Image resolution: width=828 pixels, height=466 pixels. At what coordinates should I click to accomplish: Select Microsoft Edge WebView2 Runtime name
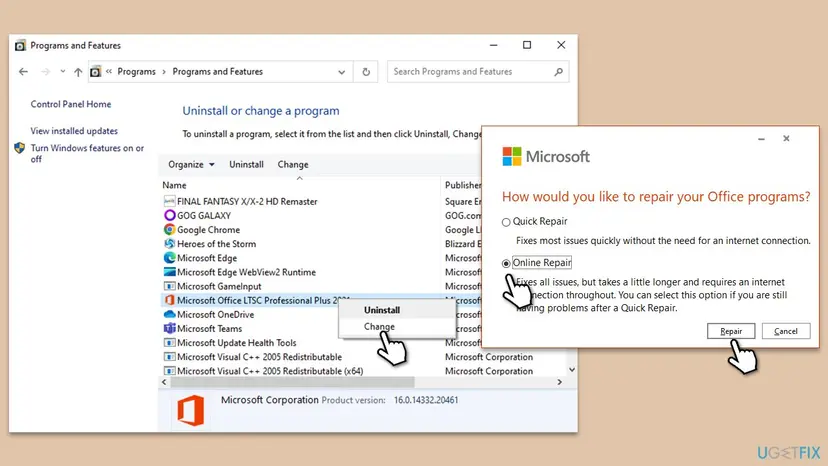(247, 272)
